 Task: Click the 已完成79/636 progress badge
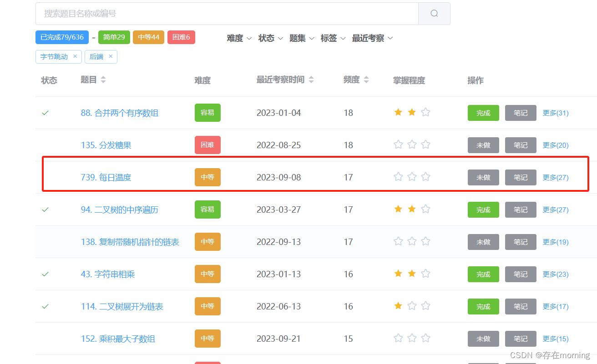(62, 37)
